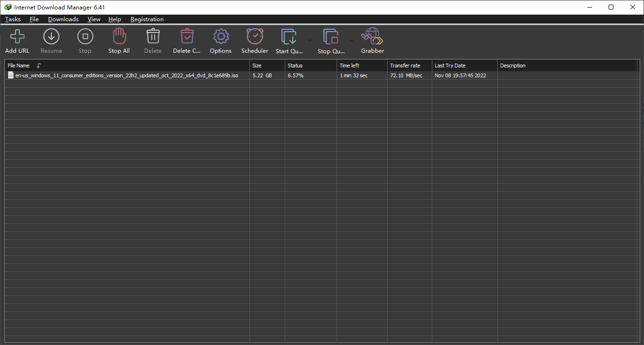Open the View menu
The width and height of the screenshot is (644, 345).
click(x=94, y=19)
